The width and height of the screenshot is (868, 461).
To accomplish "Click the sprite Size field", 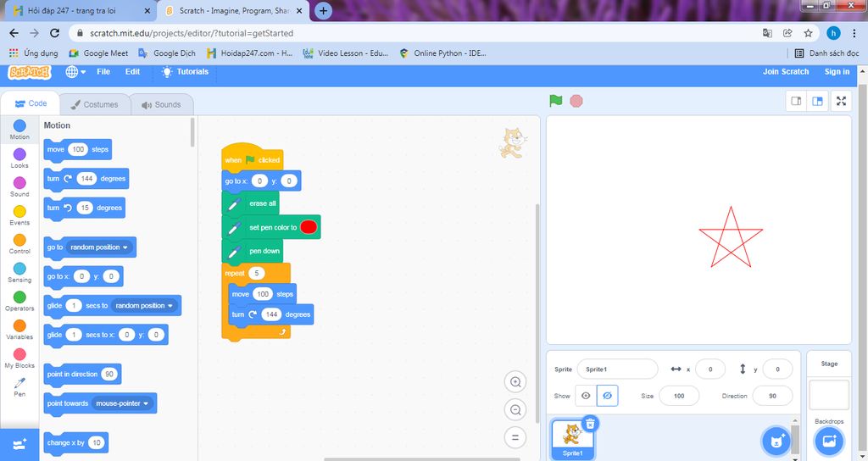I will [x=679, y=396].
